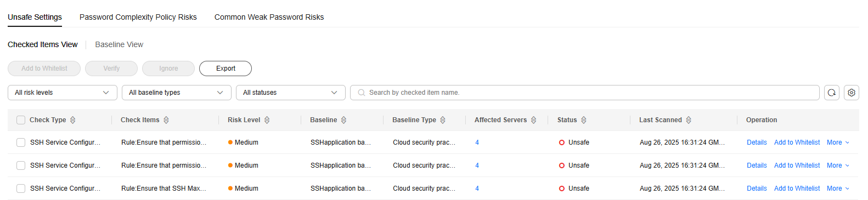Sort by Baseline Type column arrows
The width and height of the screenshot is (868, 200).
click(443, 120)
